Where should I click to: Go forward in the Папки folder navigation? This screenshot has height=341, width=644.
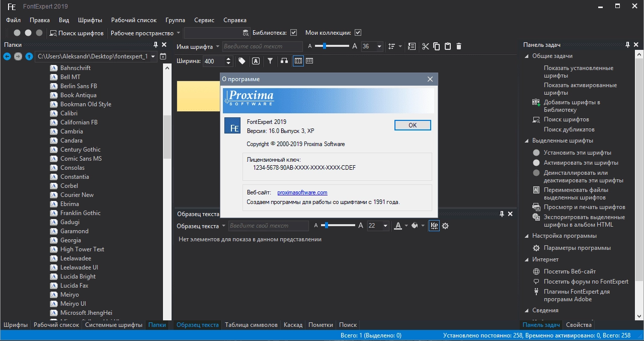click(18, 56)
